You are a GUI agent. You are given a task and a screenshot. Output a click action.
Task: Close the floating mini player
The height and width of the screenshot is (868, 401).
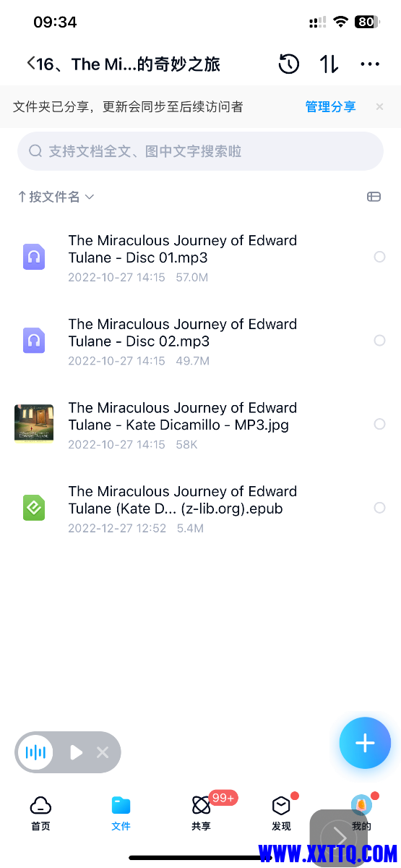point(103,752)
